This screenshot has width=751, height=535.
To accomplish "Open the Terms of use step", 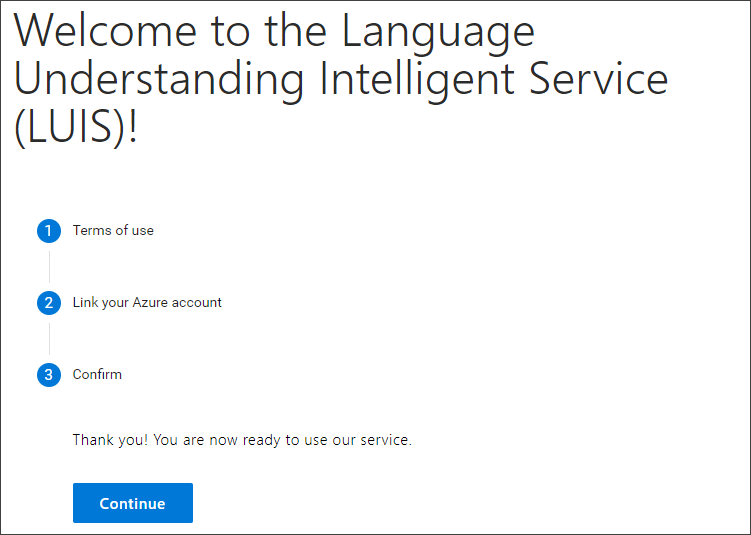I will coord(113,230).
